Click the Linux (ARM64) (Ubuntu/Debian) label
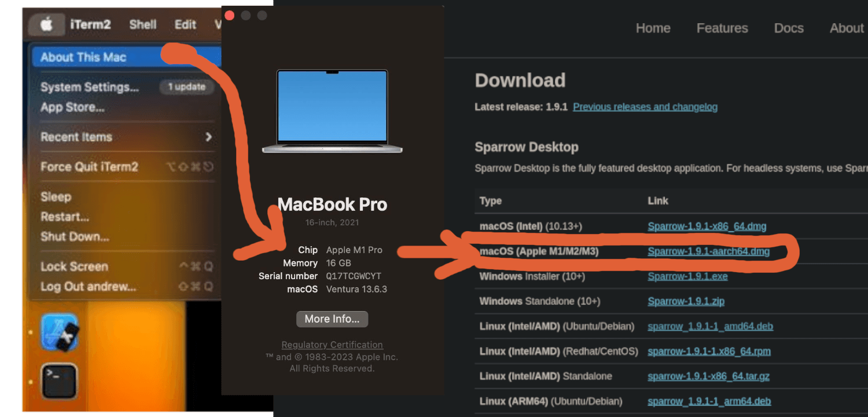This screenshot has width=868, height=417. [x=551, y=401]
